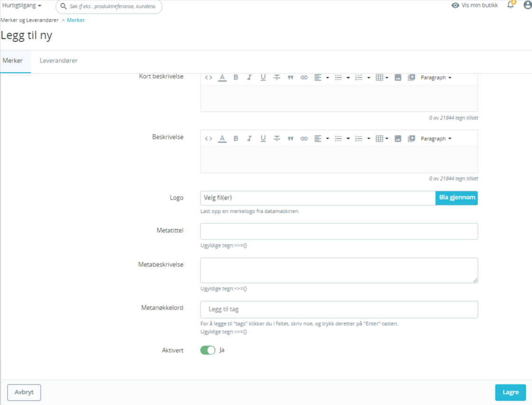The height and width of the screenshot is (405, 532).
Task: Focus the Metabeskrivelse text area
Action: pos(339,270)
